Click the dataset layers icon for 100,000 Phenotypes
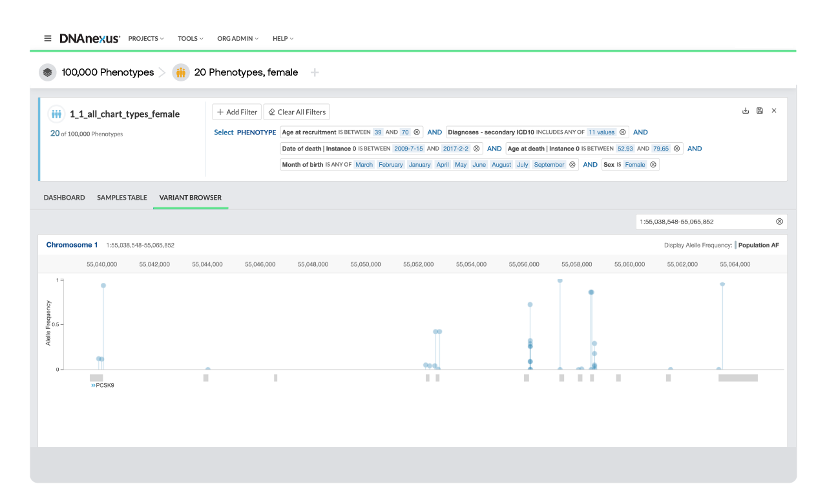The width and height of the screenshot is (827, 504). tap(47, 72)
